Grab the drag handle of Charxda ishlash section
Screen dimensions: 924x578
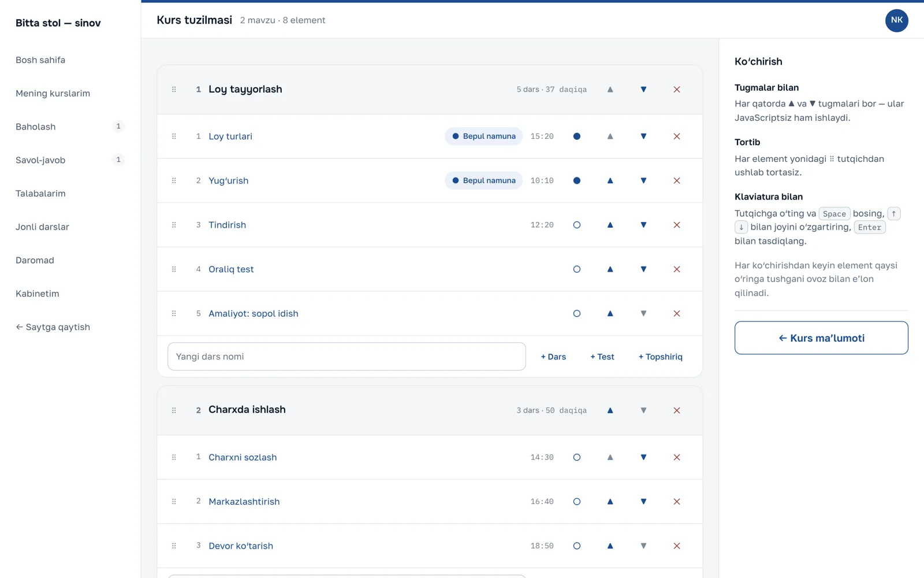click(x=174, y=410)
